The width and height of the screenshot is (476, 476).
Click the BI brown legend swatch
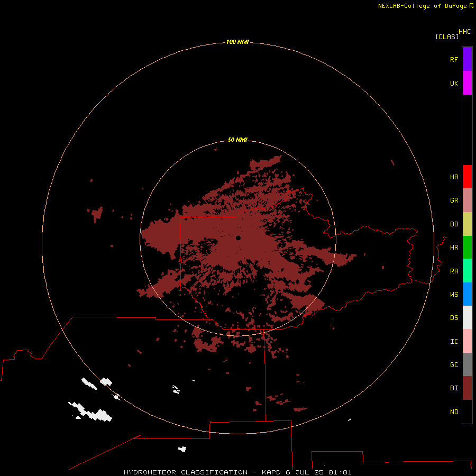coord(467,388)
